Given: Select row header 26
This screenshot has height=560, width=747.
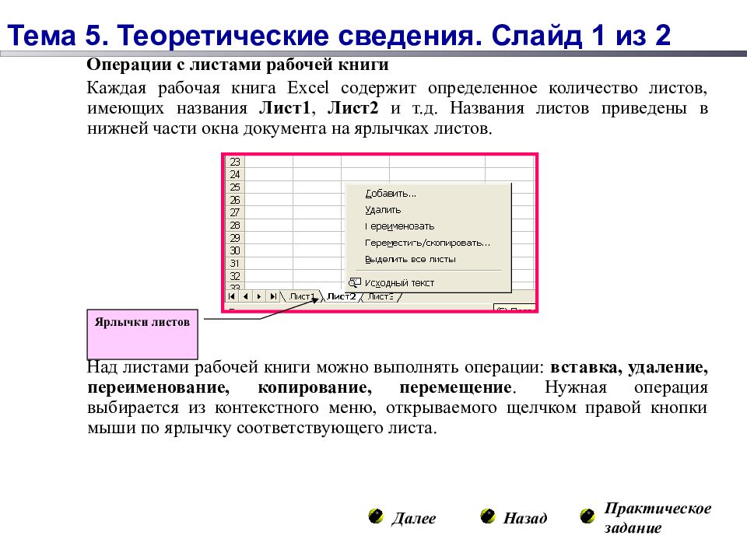Looking at the screenshot, I should 235,200.
